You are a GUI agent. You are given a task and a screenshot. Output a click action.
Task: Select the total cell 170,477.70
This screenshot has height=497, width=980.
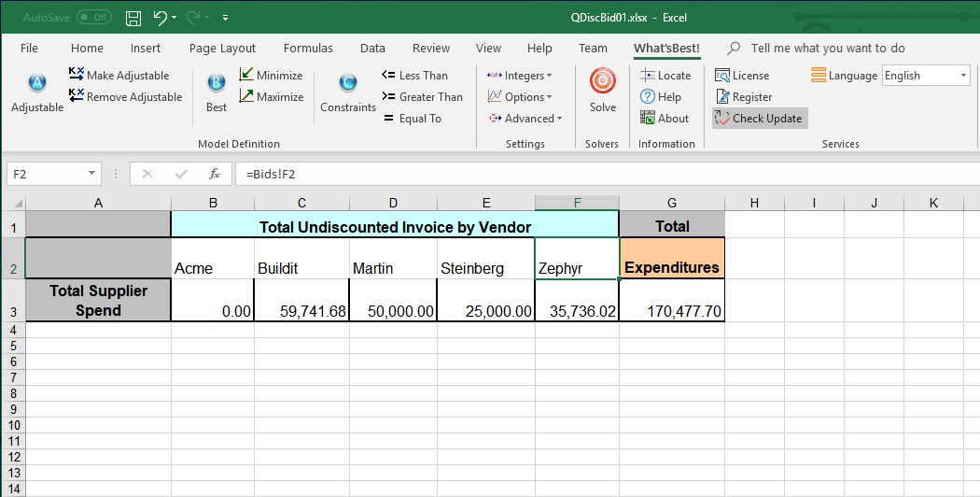point(672,301)
